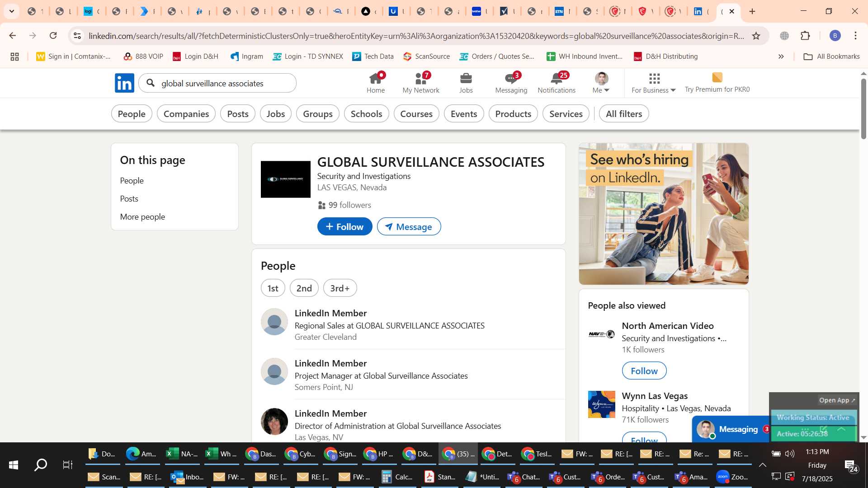Open the Messaging nav icon
Image resolution: width=868 pixels, height=488 pixels.
tap(511, 83)
